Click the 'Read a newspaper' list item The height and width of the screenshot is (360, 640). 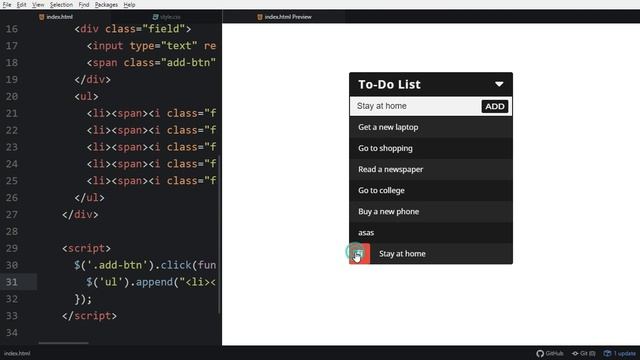coord(431,169)
